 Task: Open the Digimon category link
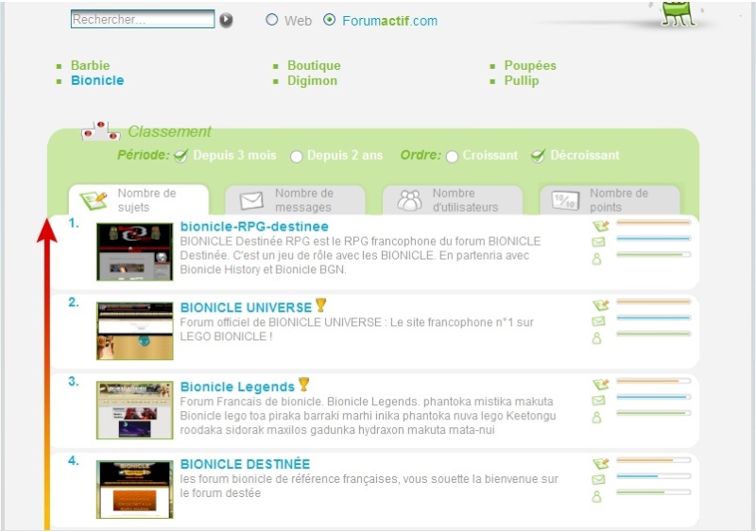coord(313,80)
